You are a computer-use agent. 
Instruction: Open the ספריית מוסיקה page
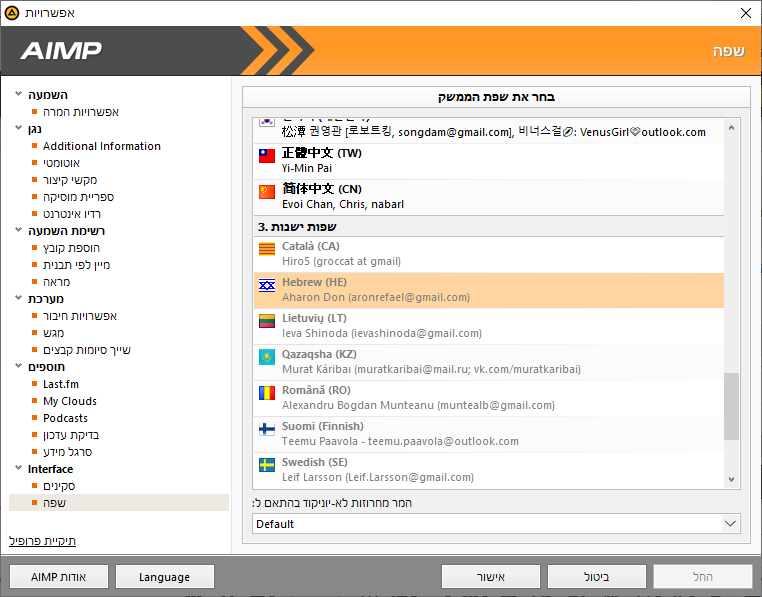[78, 197]
